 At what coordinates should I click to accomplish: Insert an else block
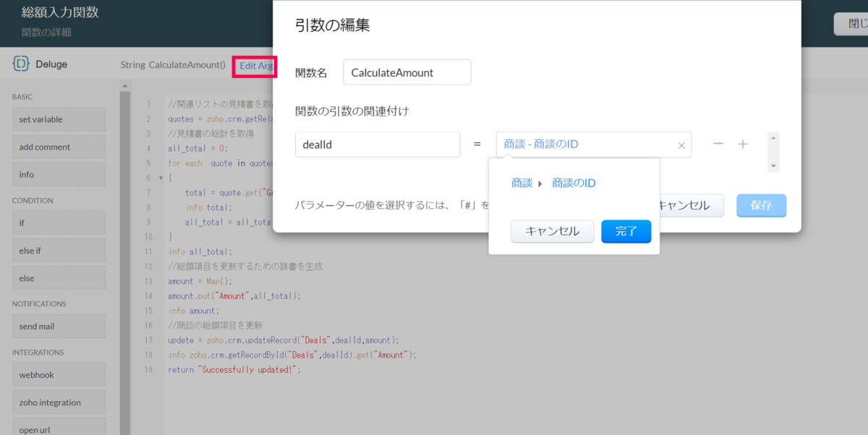pos(59,277)
